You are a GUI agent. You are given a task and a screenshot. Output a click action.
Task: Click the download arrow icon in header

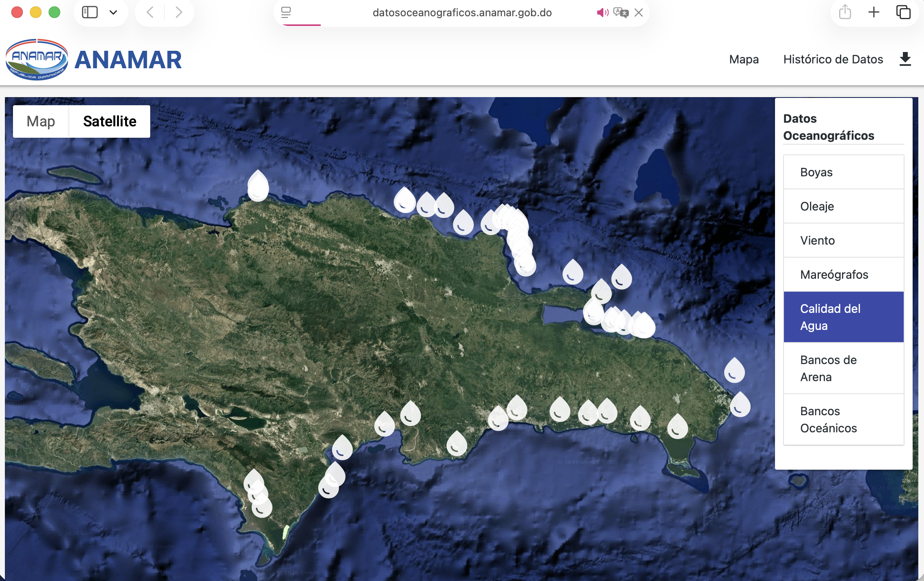pyautogui.click(x=905, y=59)
